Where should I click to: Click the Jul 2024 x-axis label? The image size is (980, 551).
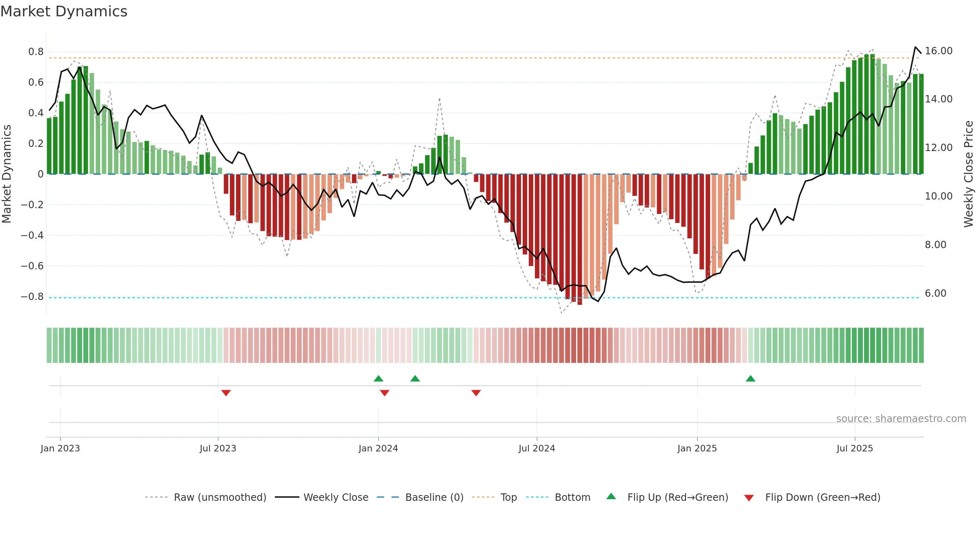point(537,448)
